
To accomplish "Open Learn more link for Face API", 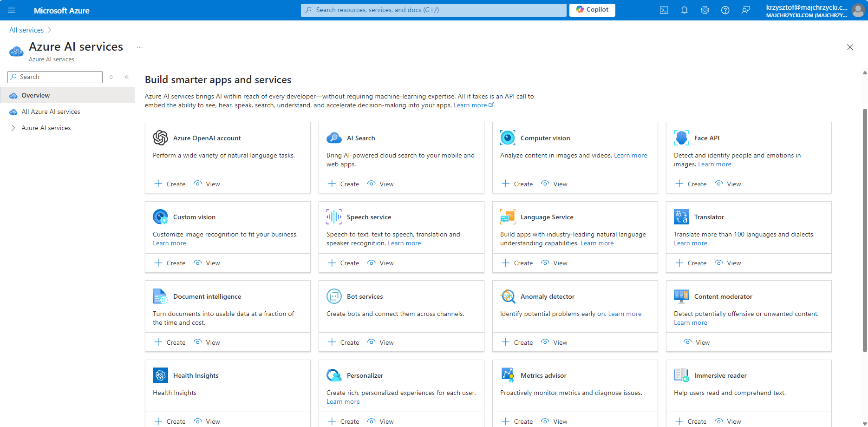I will pos(714,164).
